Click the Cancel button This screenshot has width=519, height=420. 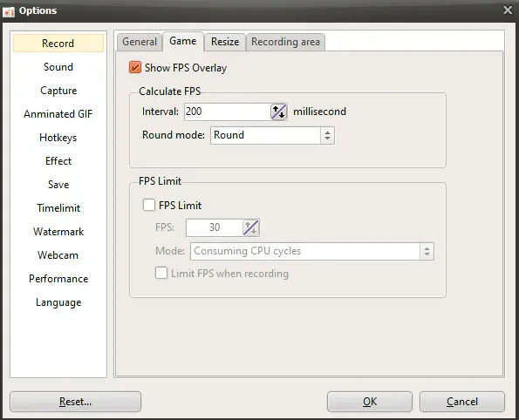coord(462,402)
